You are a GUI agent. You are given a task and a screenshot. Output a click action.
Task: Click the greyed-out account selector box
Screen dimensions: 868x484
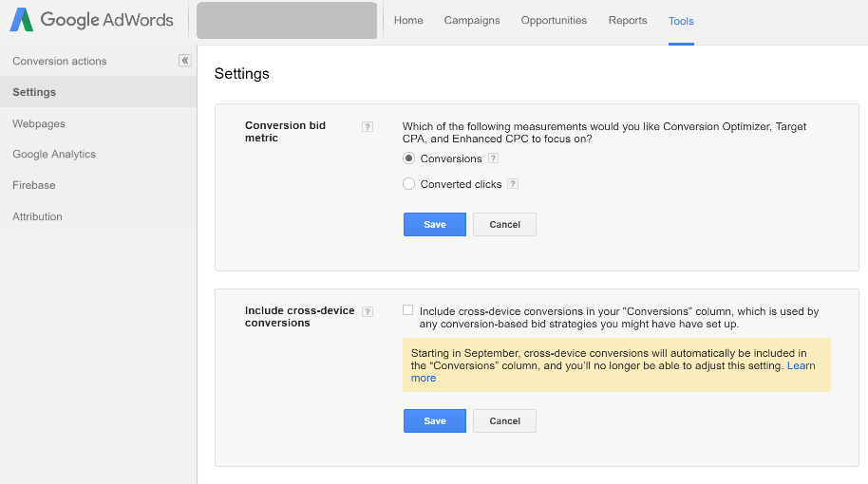point(287,20)
